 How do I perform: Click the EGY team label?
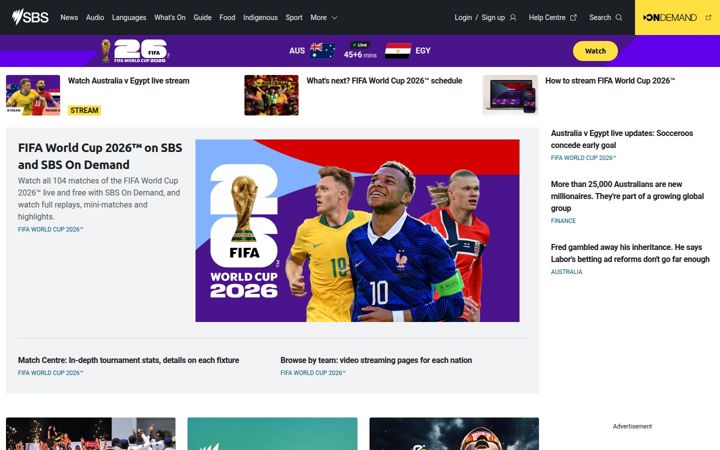(x=423, y=51)
